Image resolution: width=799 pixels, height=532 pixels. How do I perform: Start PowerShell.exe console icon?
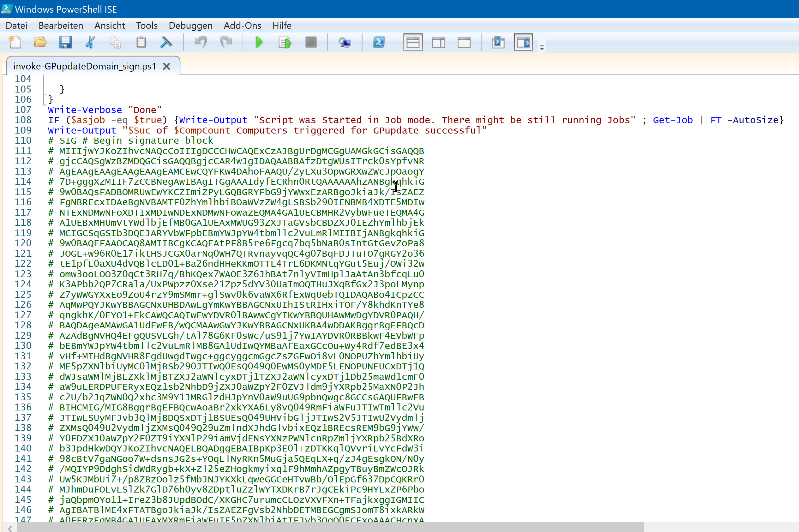click(379, 42)
